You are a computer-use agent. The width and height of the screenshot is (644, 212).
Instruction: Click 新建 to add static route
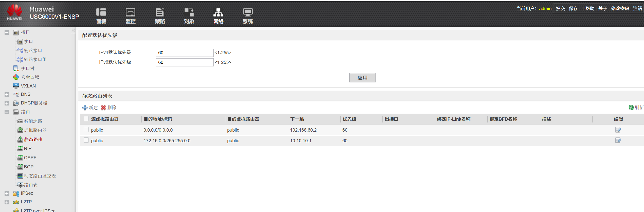coord(90,108)
